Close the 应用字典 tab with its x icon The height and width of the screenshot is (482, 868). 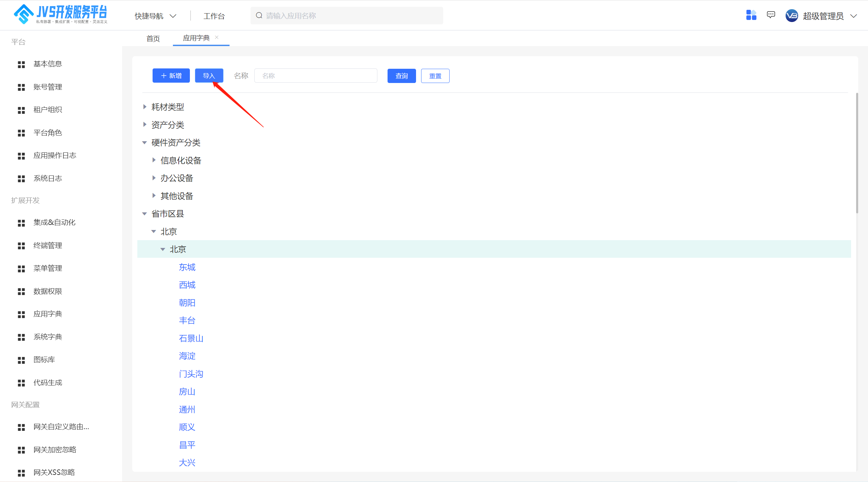[x=217, y=37]
